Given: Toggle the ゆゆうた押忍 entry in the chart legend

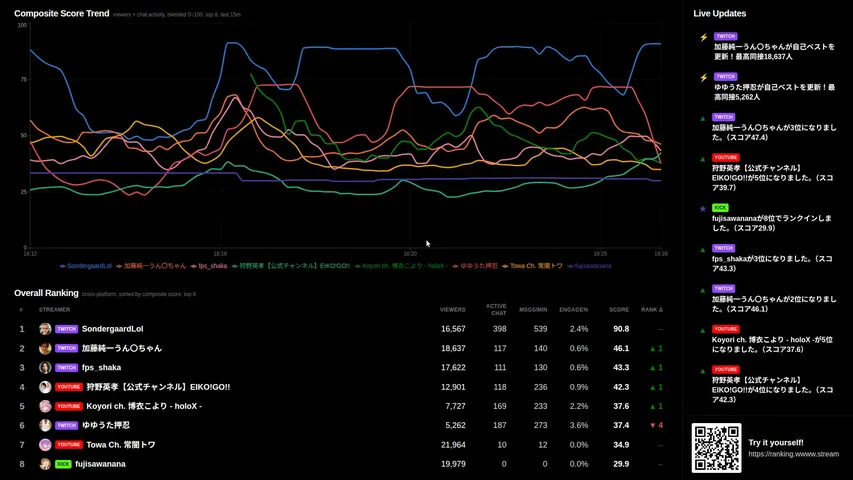Looking at the screenshot, I should [475, 266].
